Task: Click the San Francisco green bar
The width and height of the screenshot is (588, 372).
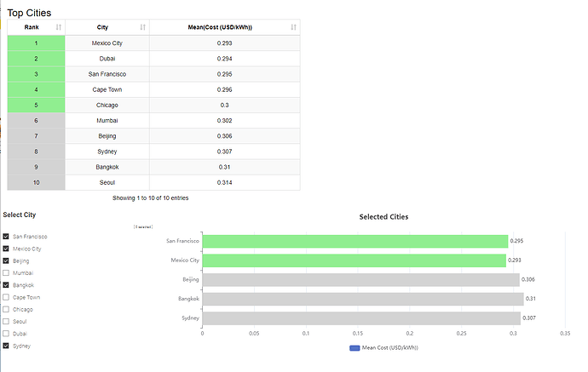Action: (x=355, y=241)
